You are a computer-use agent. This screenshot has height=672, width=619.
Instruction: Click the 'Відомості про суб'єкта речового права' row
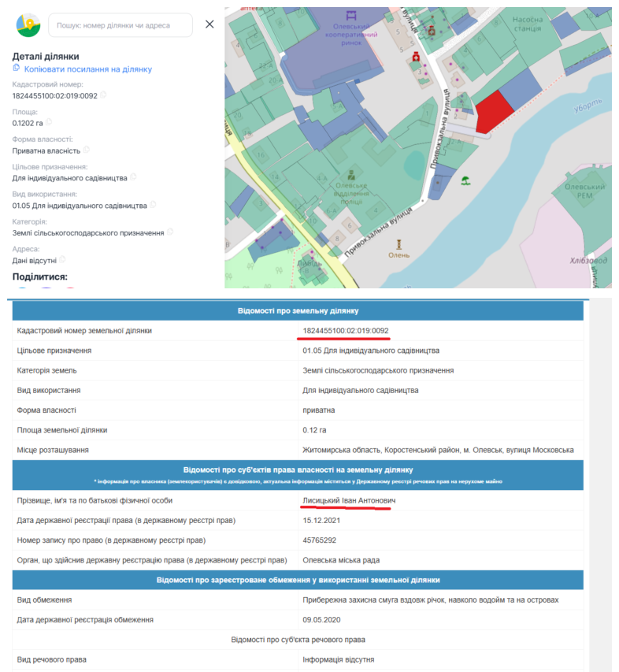coord(298,640)
